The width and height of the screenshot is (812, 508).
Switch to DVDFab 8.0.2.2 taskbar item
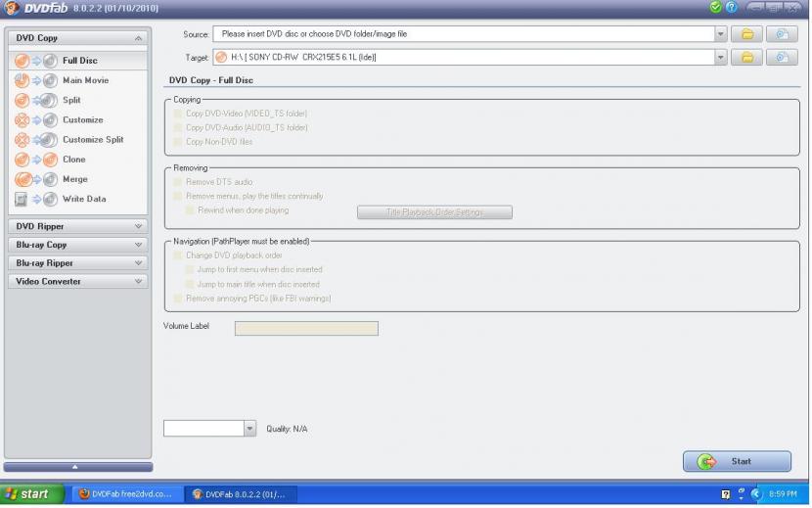pyautogui.click(x=242, y=495)
